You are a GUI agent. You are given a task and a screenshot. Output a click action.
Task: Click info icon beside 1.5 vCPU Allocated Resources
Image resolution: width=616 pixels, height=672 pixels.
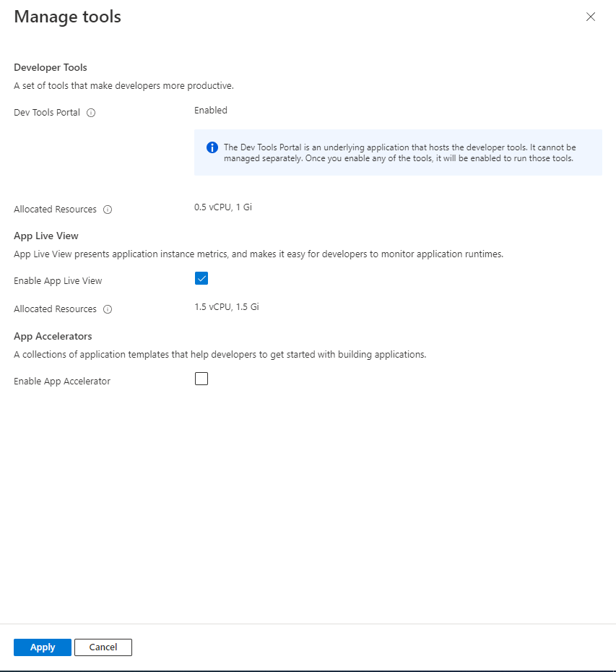tap(108, 309)
